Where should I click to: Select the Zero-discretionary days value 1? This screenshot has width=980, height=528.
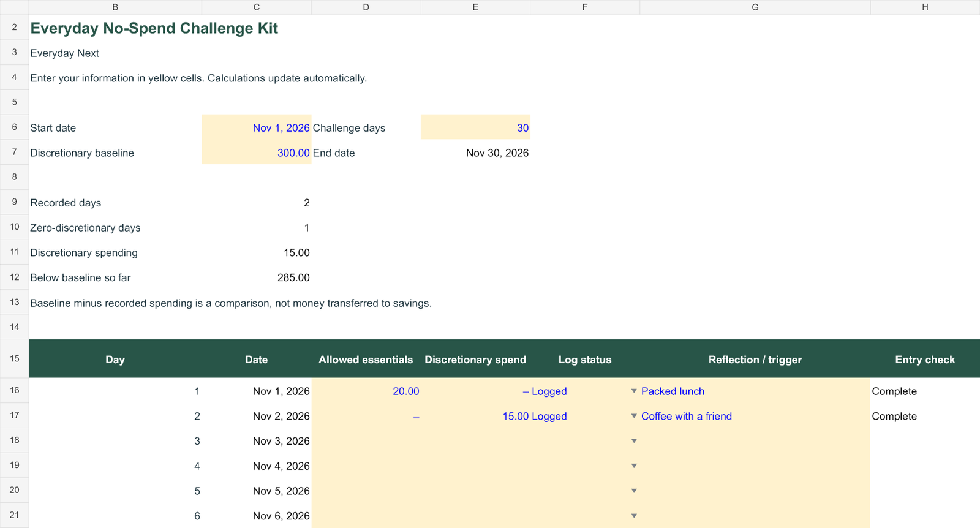[257, 228]
